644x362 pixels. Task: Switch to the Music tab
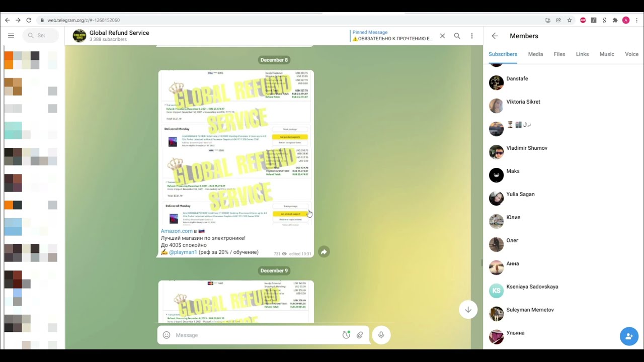[607, 54]
